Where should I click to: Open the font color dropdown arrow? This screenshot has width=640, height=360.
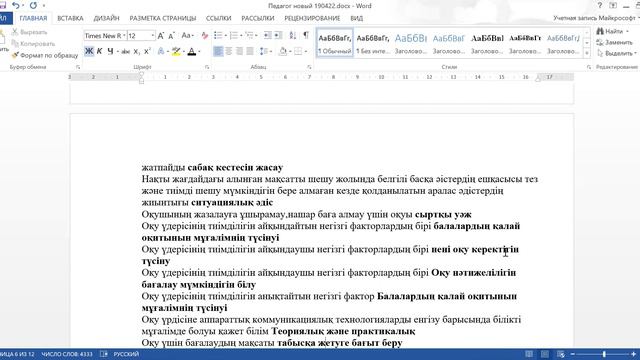199,51
